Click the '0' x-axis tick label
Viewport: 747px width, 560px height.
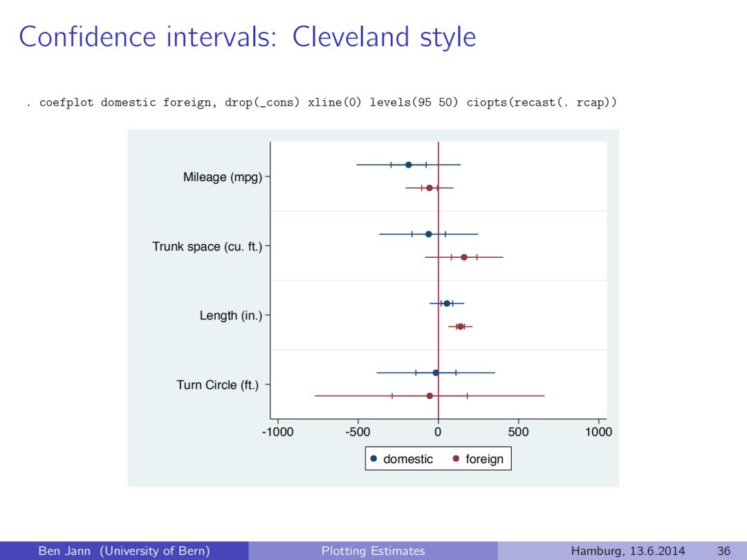438,432
